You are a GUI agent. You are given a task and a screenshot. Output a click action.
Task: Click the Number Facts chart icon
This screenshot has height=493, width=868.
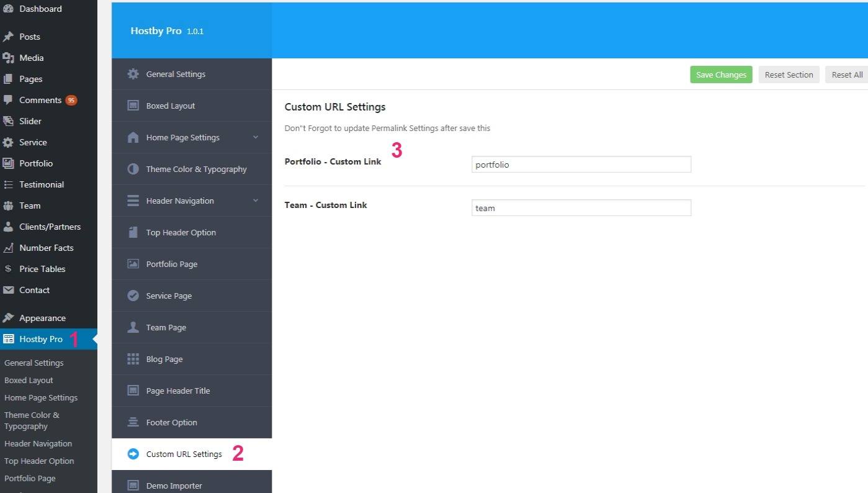click(8, 248)
